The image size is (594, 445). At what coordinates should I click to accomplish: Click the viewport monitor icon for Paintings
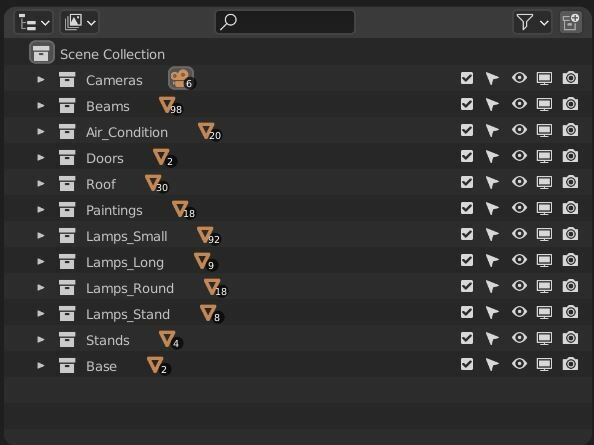pyautogui.click(x=544, y=208)
